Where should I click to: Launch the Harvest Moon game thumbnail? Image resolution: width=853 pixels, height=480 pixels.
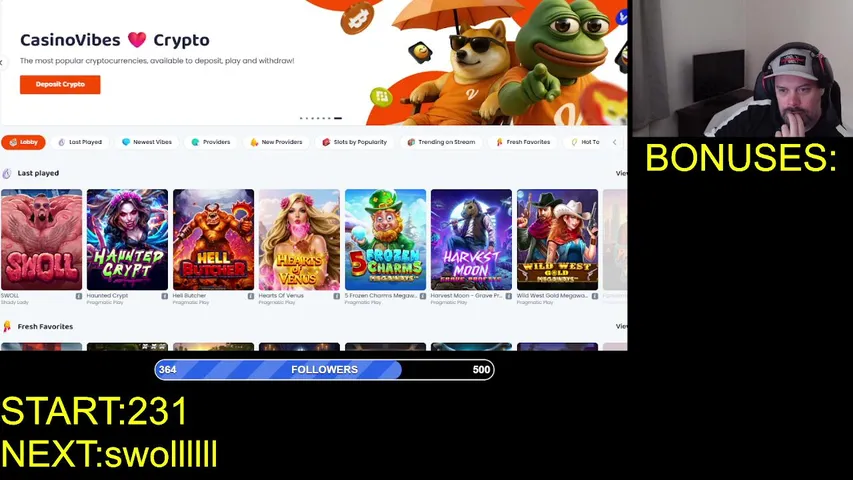coord(471,239)
